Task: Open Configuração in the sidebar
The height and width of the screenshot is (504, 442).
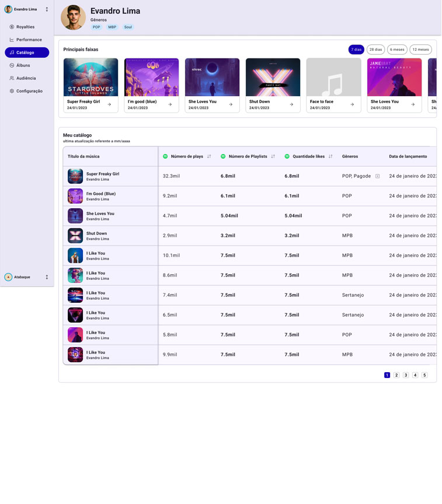Action: click(26, 91)
